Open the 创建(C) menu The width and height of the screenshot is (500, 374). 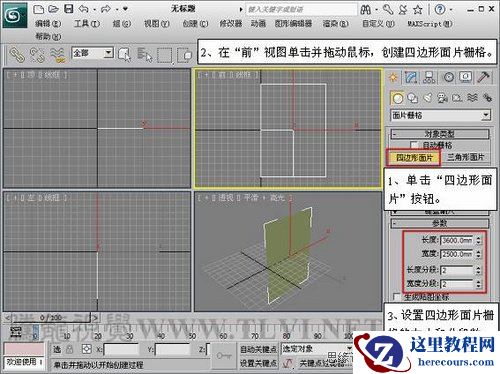pos(195,24)
